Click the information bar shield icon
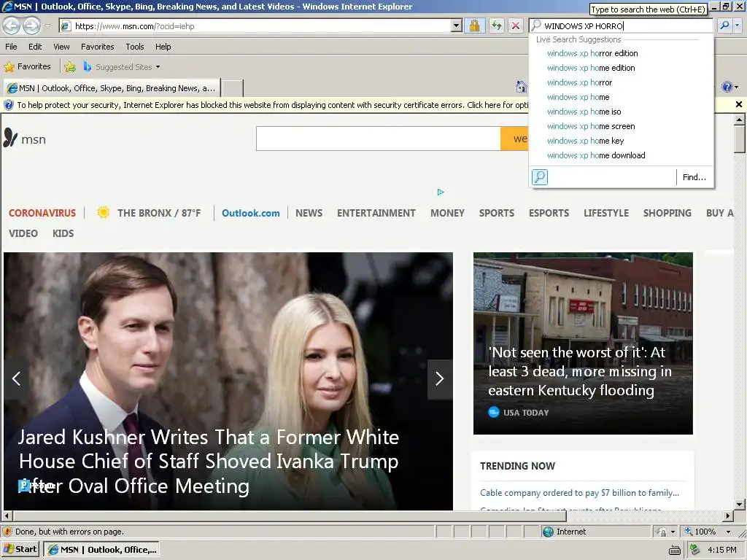Screen dimensions: 747x560 (x=9, y=105)
